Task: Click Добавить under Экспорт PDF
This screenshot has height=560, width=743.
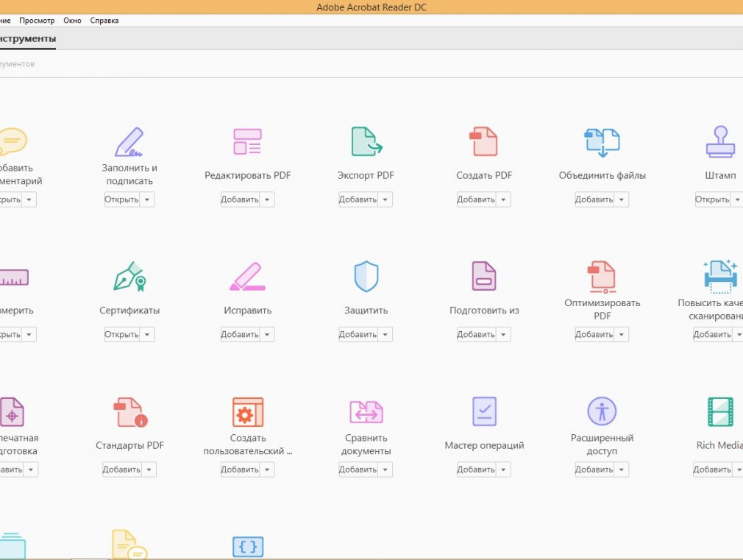Action: coord(358,199)
